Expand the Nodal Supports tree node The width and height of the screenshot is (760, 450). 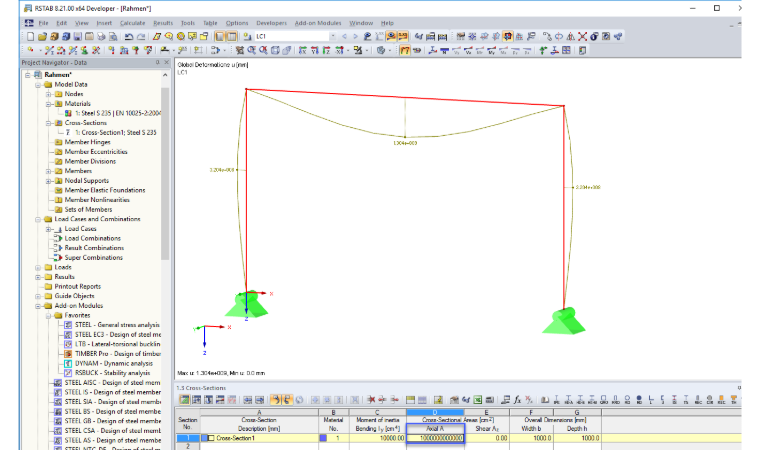[x=48, y=181]
